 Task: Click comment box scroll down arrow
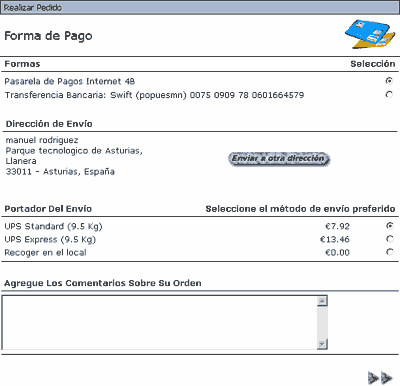pyautogui.click(x=322, y=344)
